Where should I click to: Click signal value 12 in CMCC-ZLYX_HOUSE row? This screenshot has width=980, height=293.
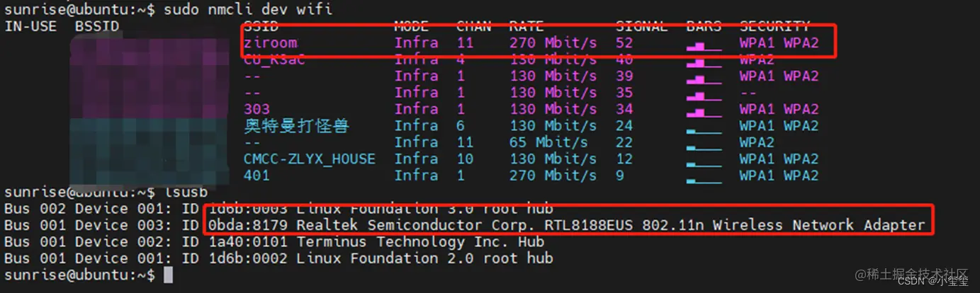click(x=624, y=159)
